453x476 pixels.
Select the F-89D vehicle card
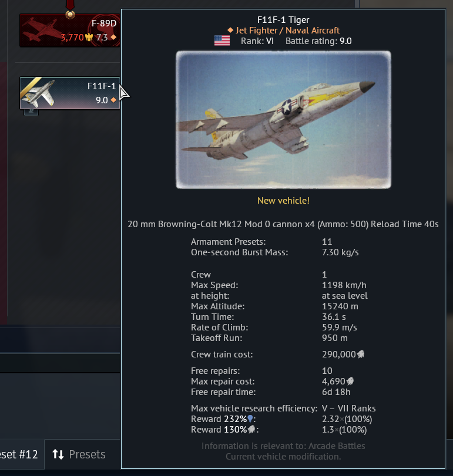[70, 31]
